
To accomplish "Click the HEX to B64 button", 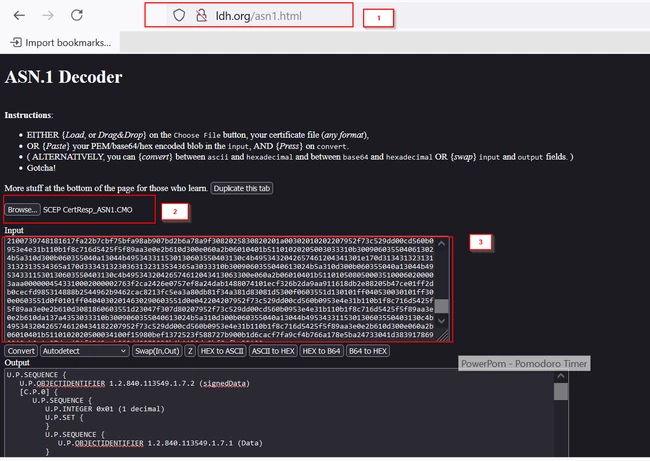I will (321, 351).
